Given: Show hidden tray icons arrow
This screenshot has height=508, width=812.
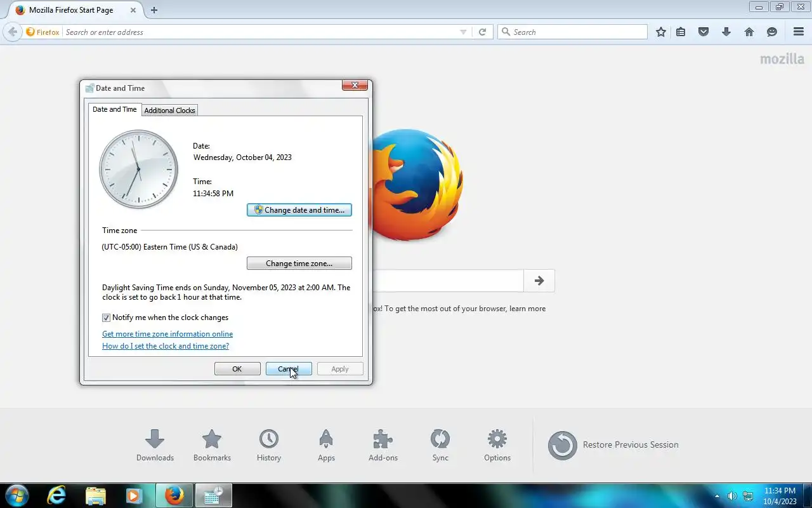Looking at the screenshot, I should pyautogui.click(x=717, y=496).
